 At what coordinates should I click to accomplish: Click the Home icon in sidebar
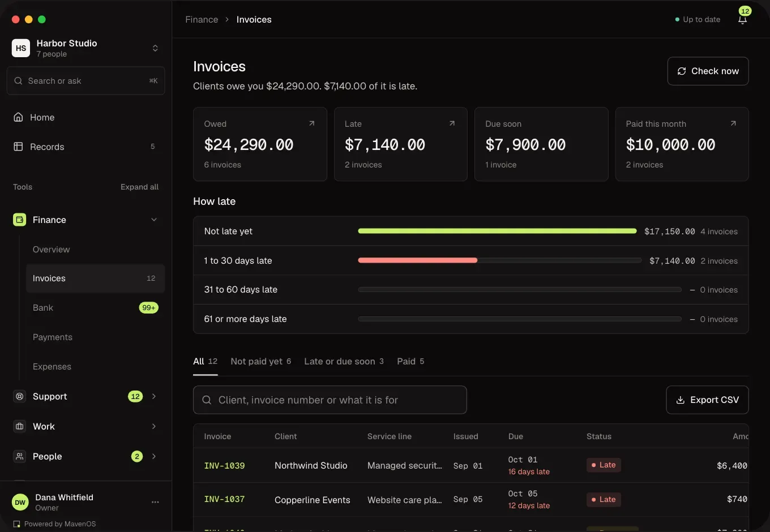19,117
